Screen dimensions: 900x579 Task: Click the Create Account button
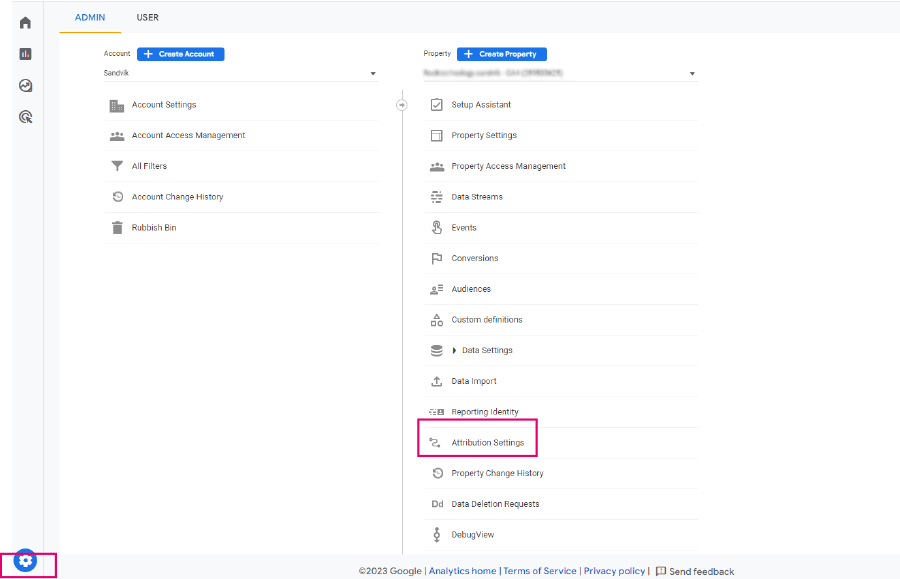pyautogui.click(x=181, y=54)
